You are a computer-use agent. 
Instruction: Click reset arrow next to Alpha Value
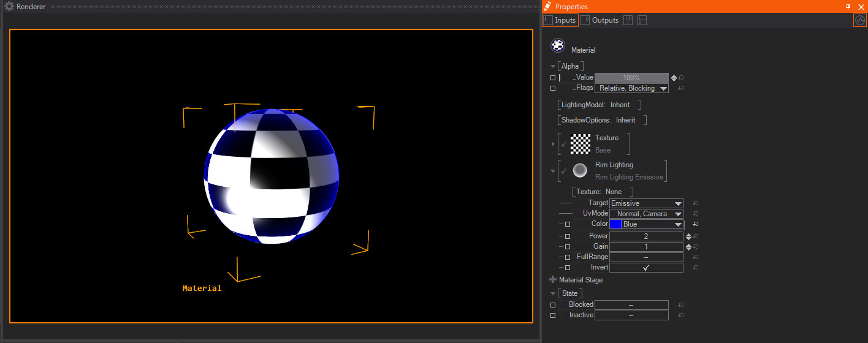coord(681,78)
